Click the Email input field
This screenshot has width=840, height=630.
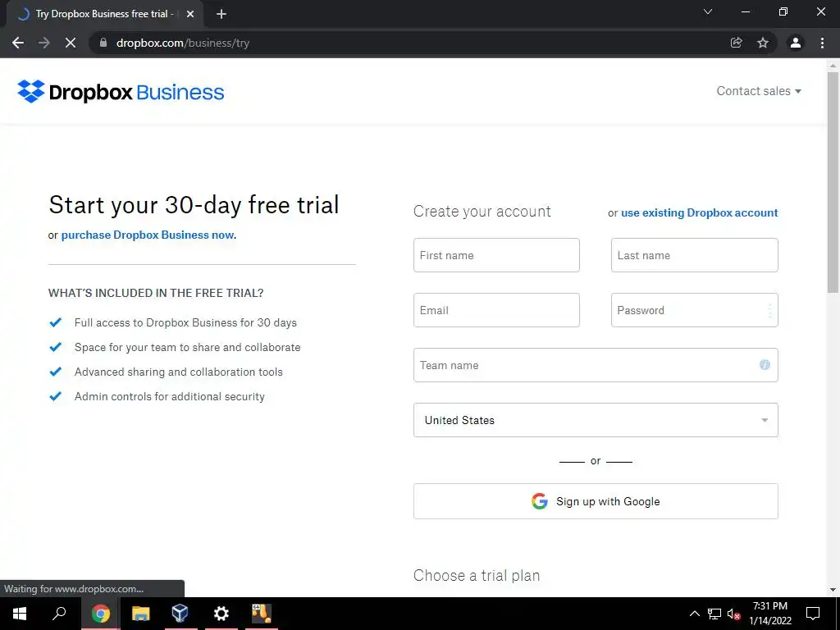(x=496, y=310)
